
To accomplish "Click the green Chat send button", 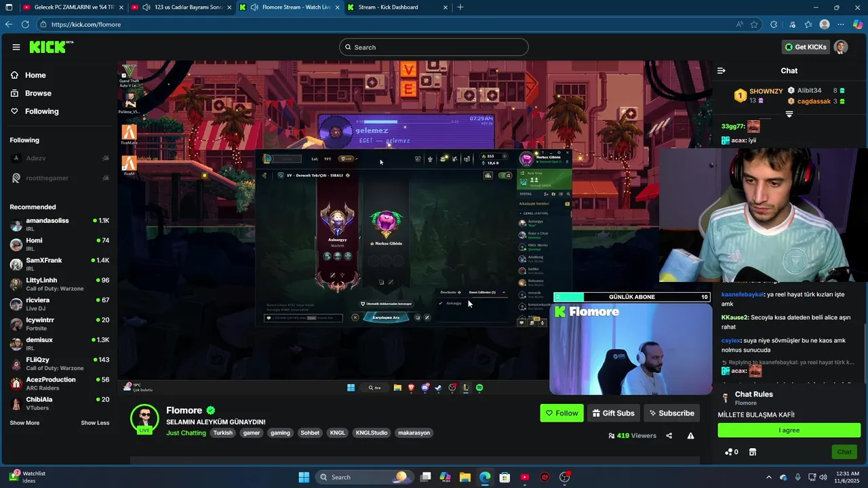I will [844, 452].
